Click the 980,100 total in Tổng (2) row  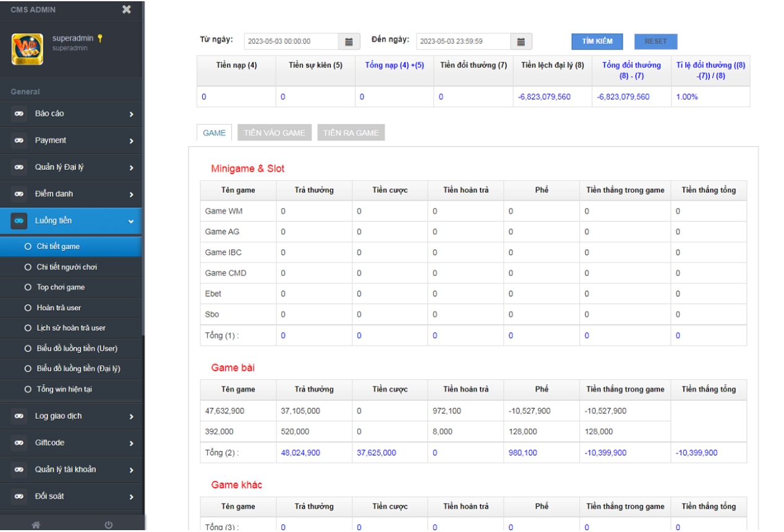click(x=522, y=453)
